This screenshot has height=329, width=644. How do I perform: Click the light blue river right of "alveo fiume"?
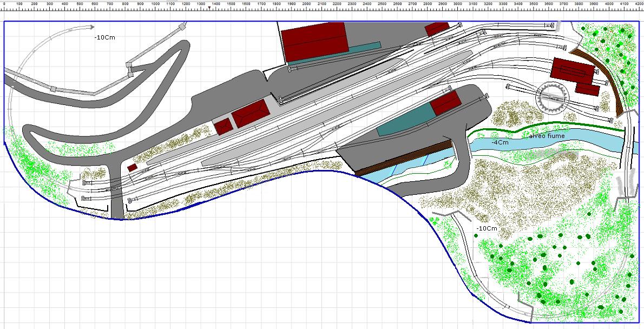(595, 139)
